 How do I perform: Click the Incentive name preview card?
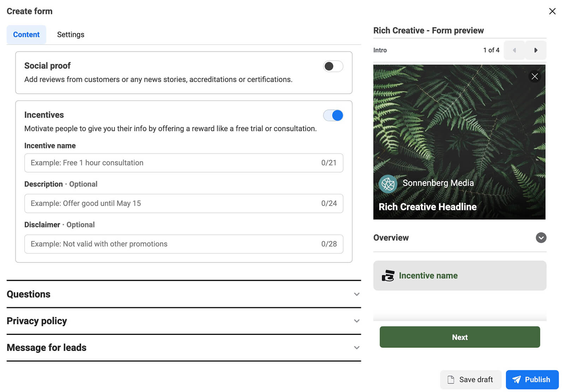(x=460, y=276)
